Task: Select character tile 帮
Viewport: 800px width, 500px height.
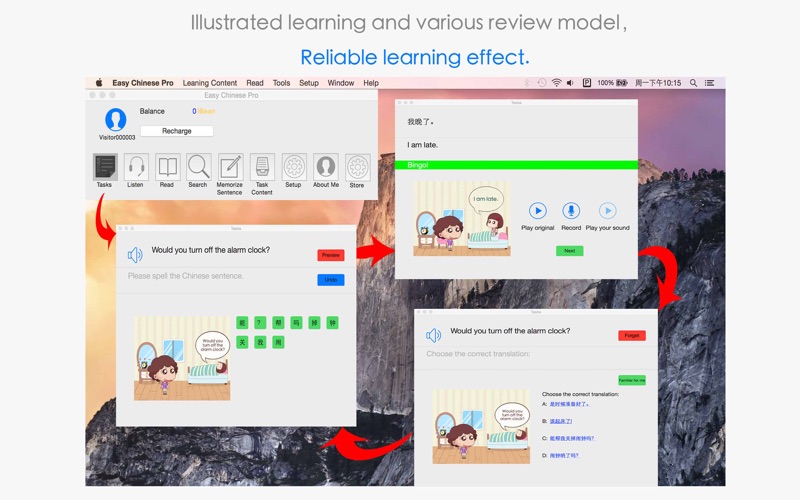Action: click(x=278, y=322)
